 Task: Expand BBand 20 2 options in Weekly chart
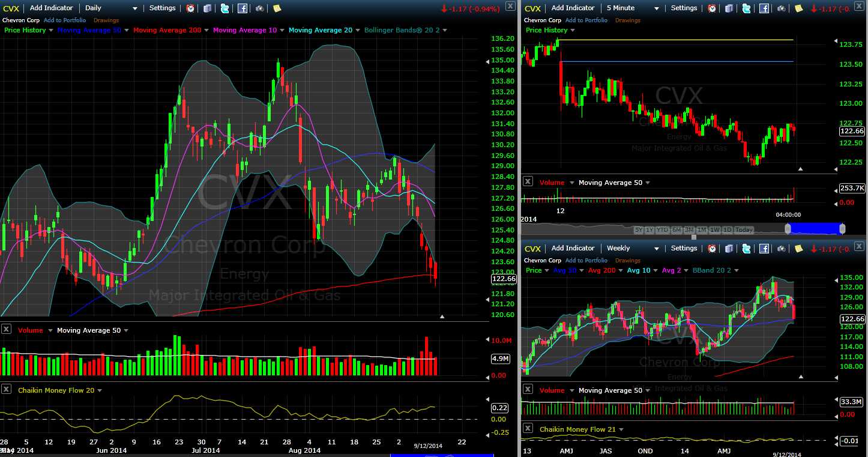point(737,270)
